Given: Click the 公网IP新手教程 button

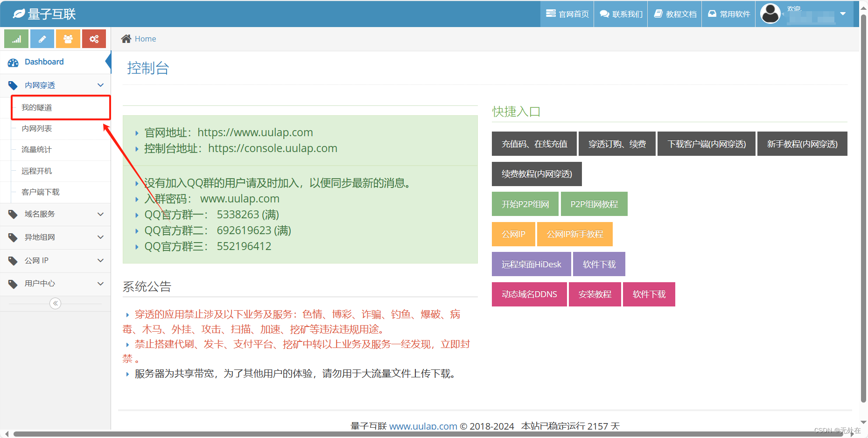Looking at the screenshot, I should tap(575, 234).
